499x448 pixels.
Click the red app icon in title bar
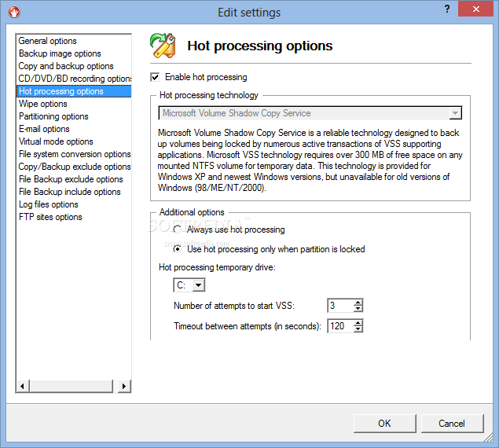point(14,12)
